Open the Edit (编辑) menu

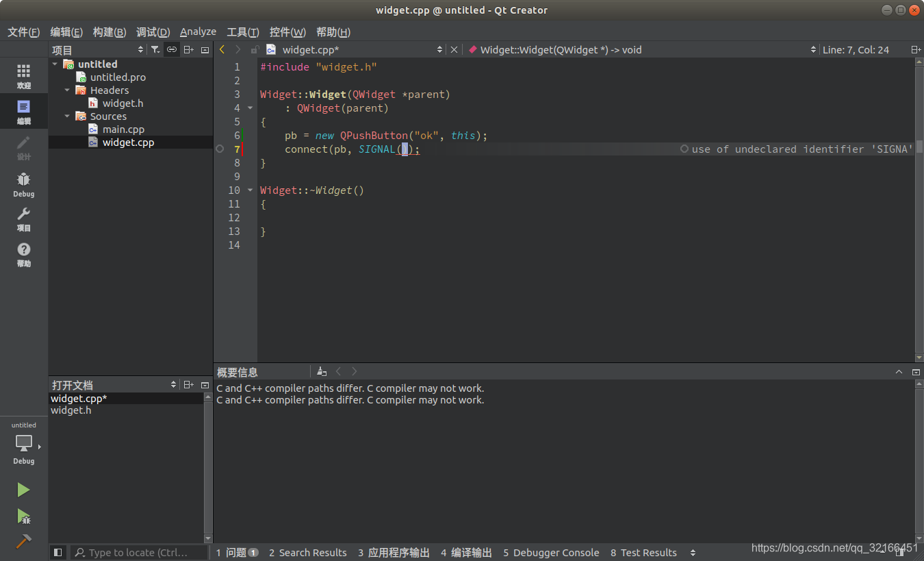tap(66, 32)
